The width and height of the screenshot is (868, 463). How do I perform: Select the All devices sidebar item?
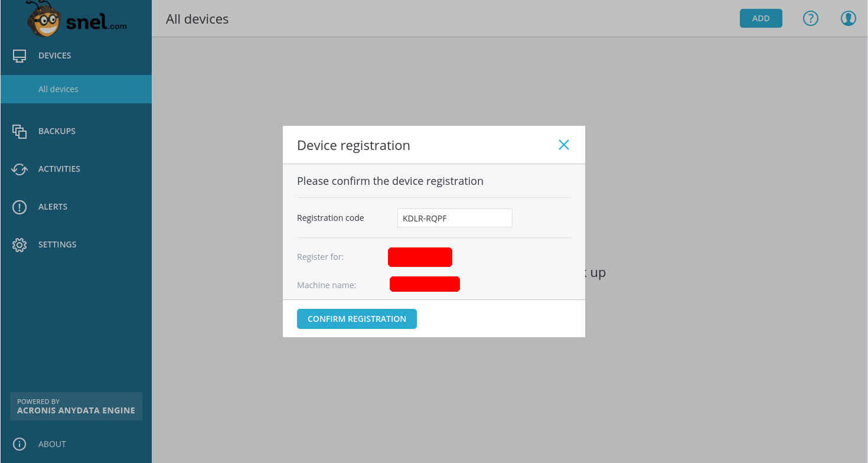coord(58,89)
